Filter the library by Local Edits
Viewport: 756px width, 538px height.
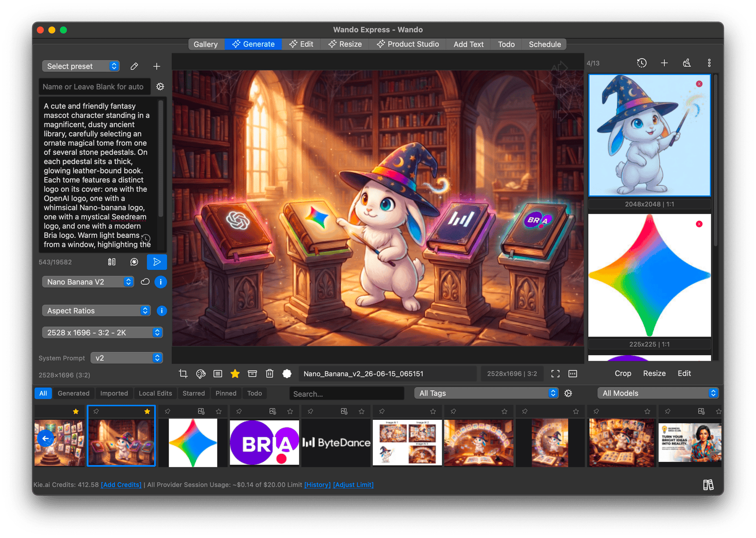pos(155,393)
